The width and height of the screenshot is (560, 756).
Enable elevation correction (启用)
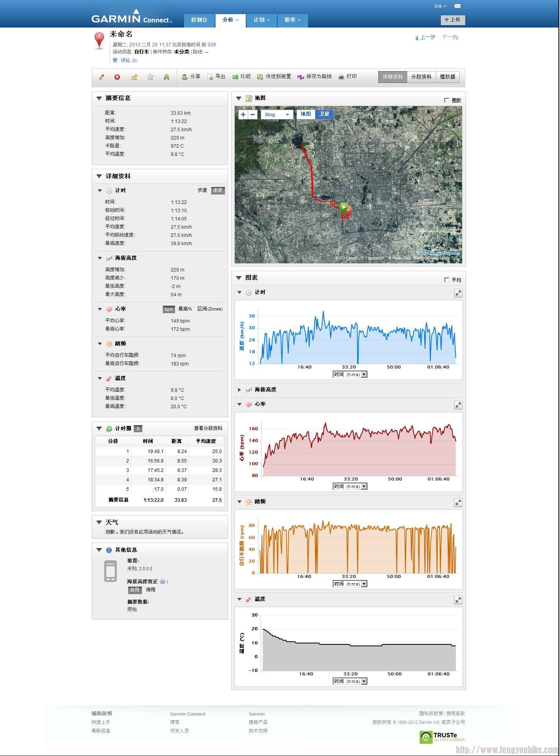point(135,590)
